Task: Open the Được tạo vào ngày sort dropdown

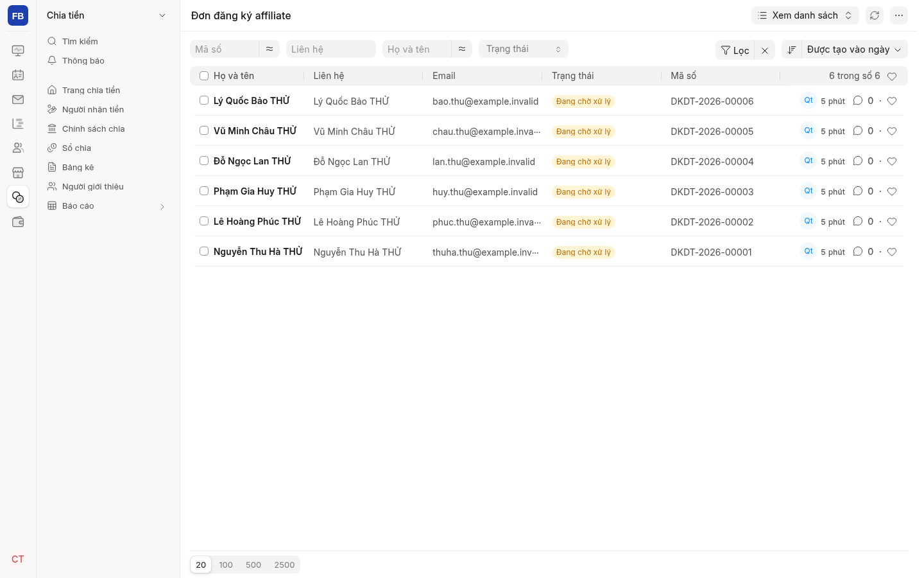Action: pyautogui.click(x=854, y=49)
